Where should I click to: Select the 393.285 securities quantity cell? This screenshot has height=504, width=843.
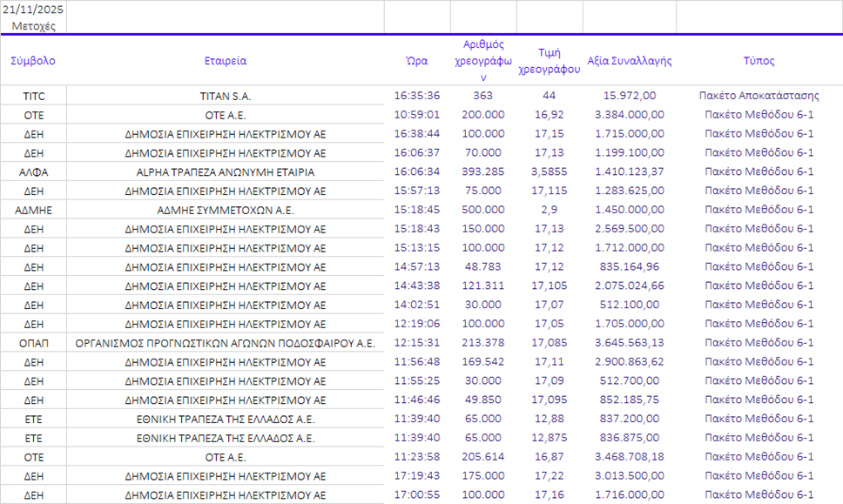[483, 171]
